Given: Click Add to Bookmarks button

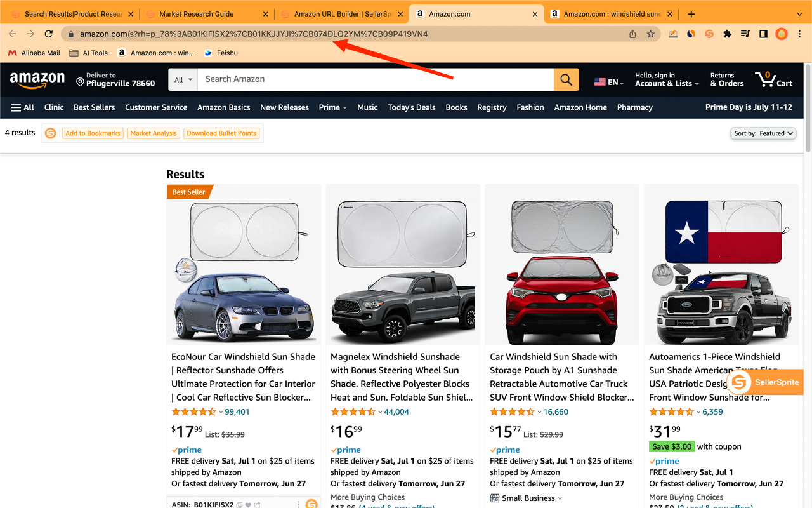Looking at the screenshot, I should tap(93, 133).
